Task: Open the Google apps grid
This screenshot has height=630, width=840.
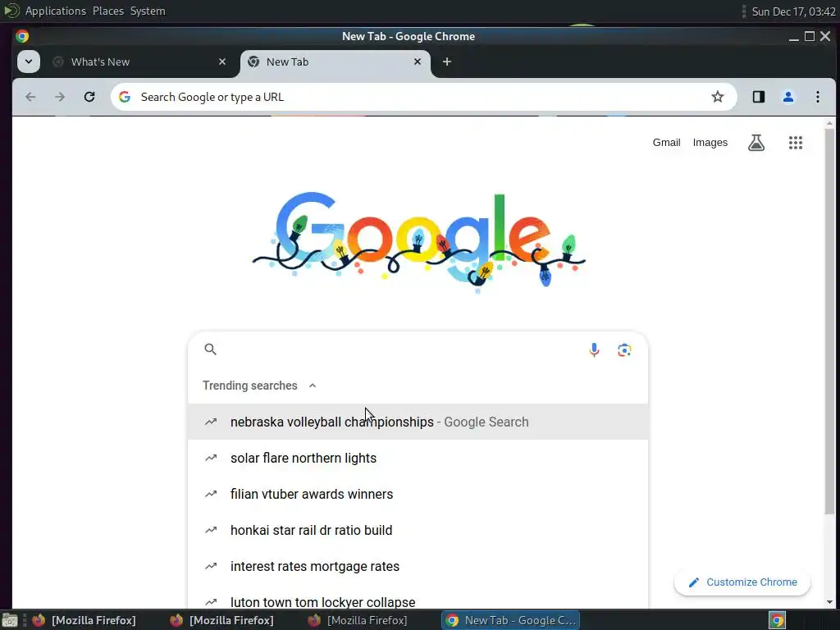Action: point(796,143)
